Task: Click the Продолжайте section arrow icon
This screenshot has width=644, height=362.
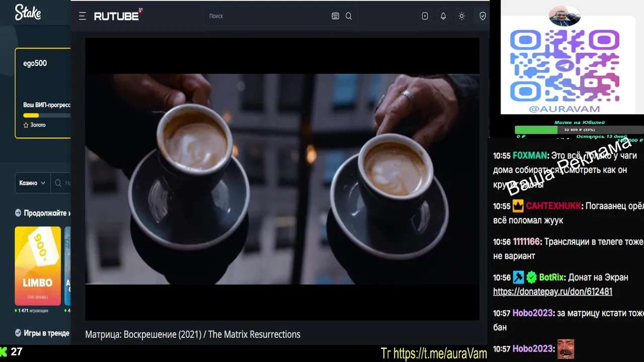Action: point(18,213)
